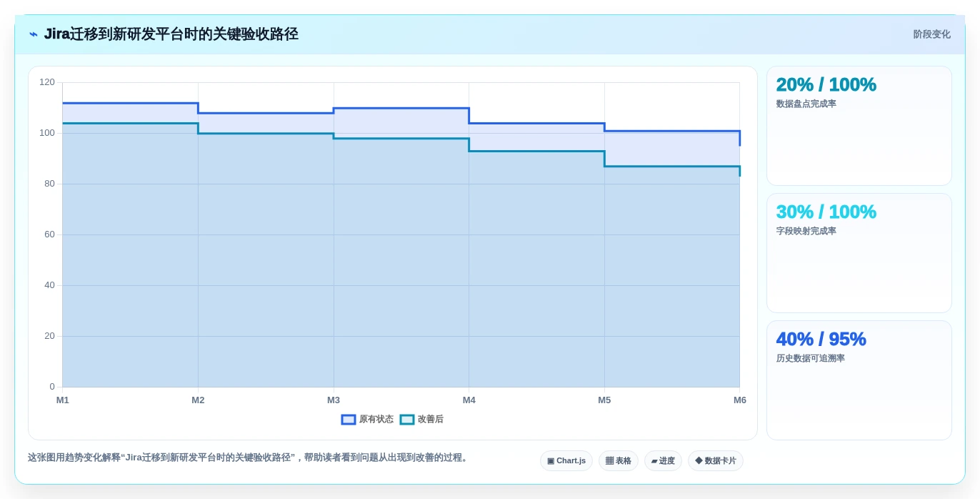The height and width of the screenshot is (499, 980).
Task: Click the 40 y-axis value
Action: coord(49,285)
